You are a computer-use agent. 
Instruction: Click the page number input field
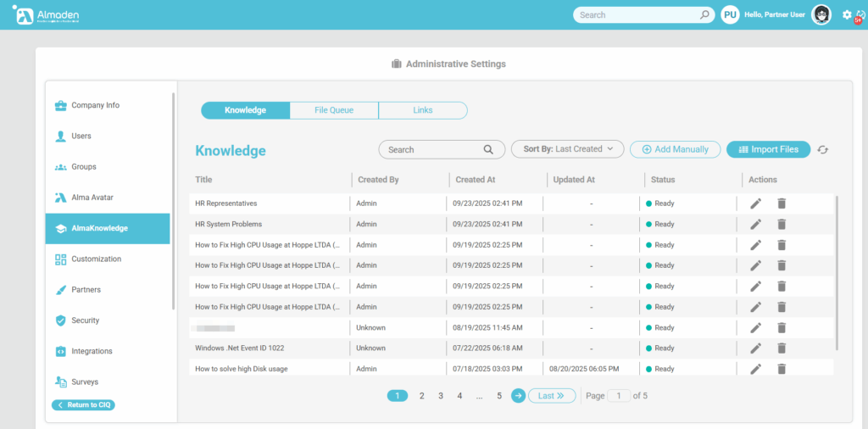[x=619, y=396]
